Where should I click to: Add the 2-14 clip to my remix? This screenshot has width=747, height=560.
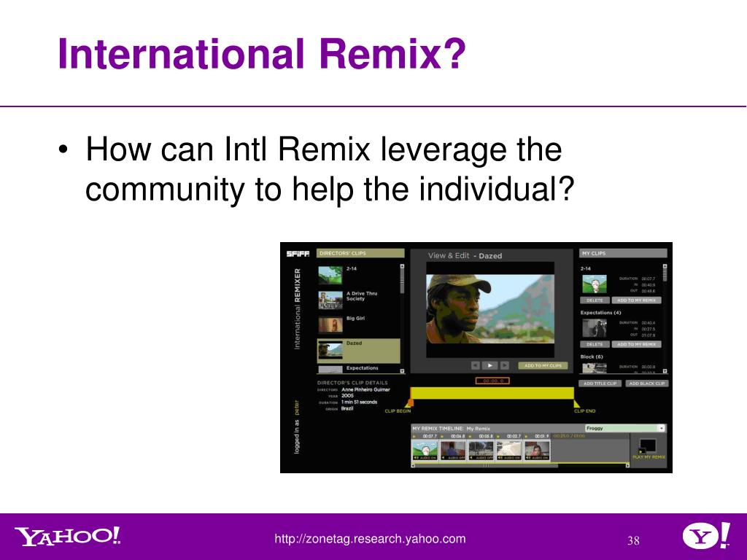[x=636, y=300]
